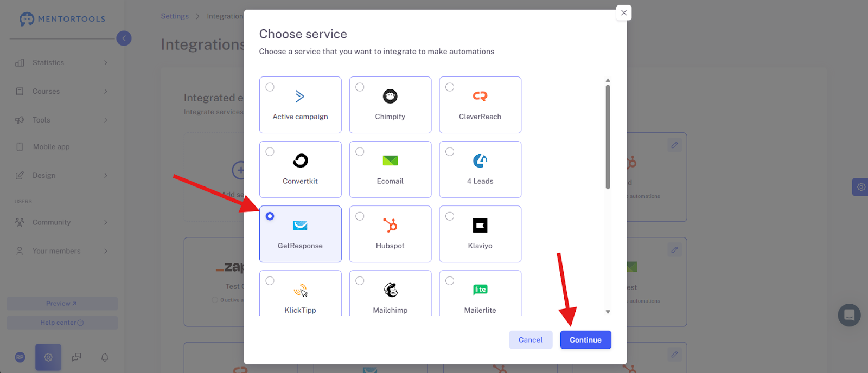The image size is (868, 373).
Task: Expand the Tools menu chevron
Action: [106, 120]
